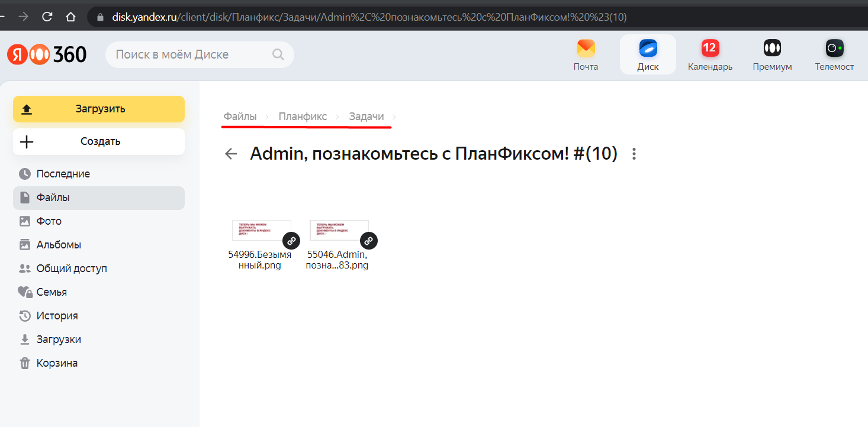Open Семья in sidebar
This screenshot has width=868, height=427.
(99, 292)
